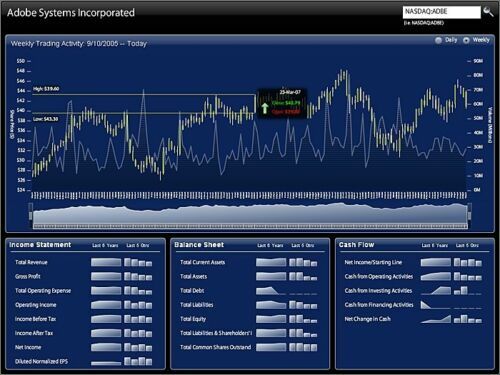Screen dimensions: 500x375
Task: Click the Total Debt yearly sparkline
Action: click(x=271, y=291)
